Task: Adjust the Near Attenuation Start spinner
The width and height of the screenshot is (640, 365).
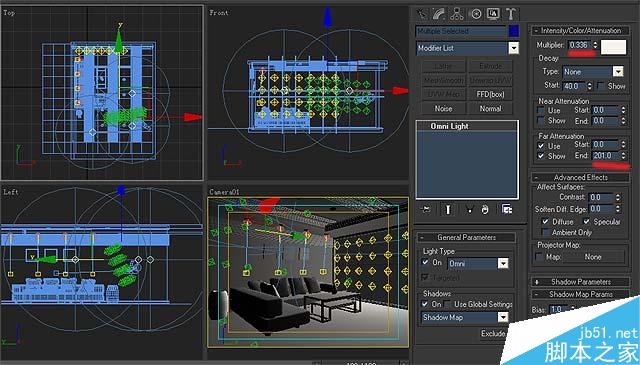Action: click(x=623, y=110)
